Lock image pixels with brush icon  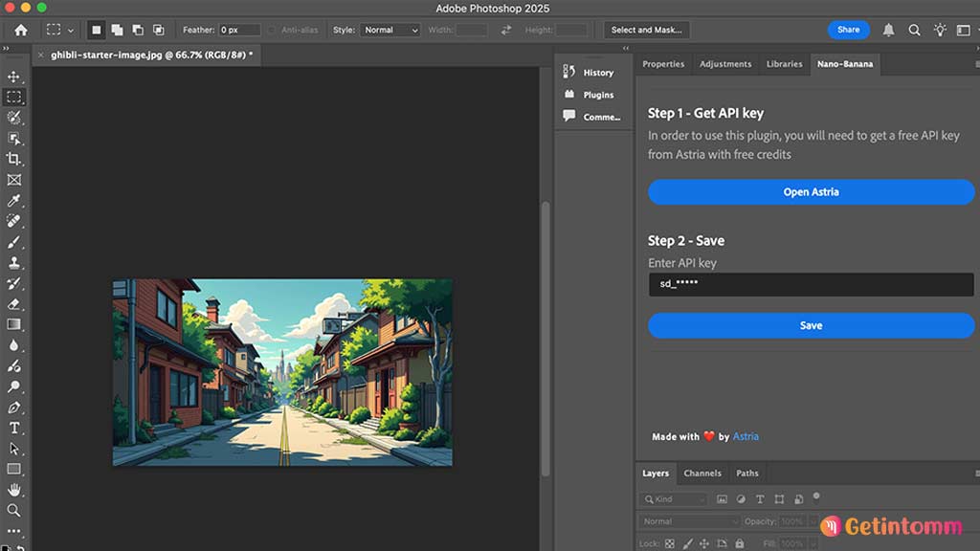click(x=687, y=543)
